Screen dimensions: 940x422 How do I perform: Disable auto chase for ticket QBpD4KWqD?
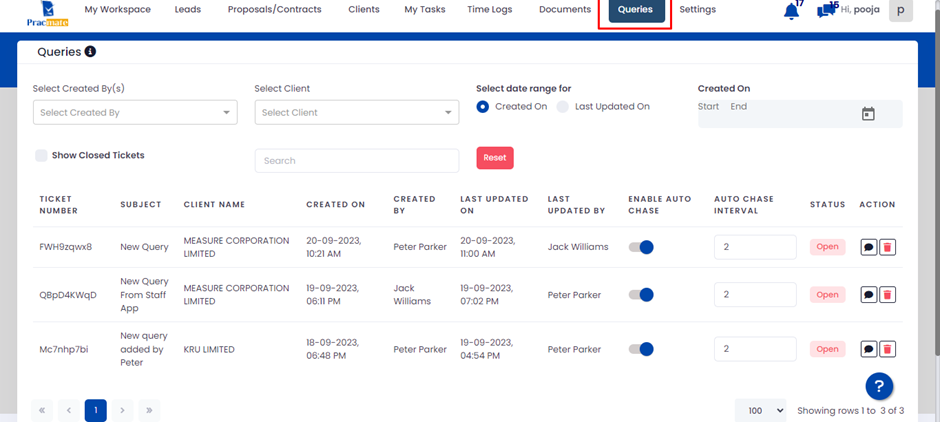(641, 294)
